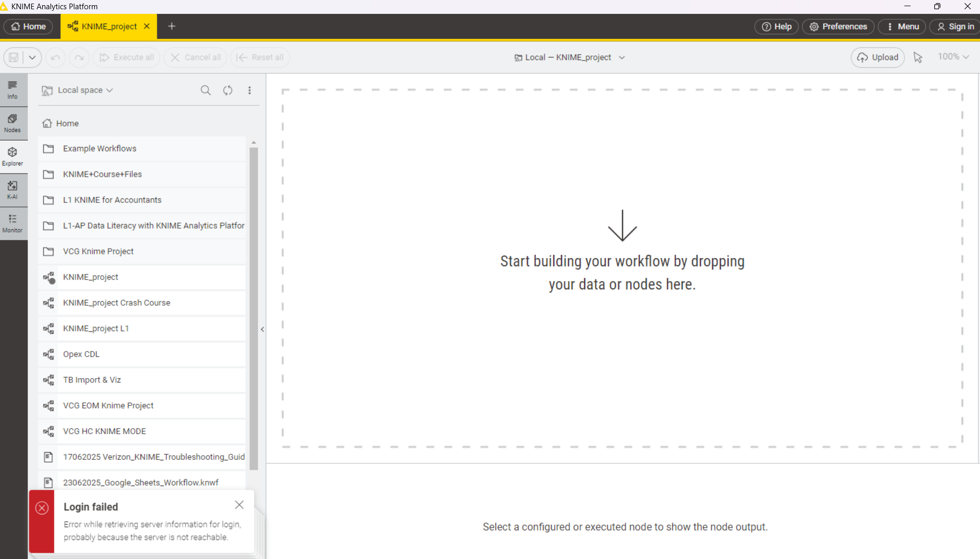The height and width of the screenshot is (559, 980).
Task: Open the space explorer three-dot options menu
Action: point(250,90)
